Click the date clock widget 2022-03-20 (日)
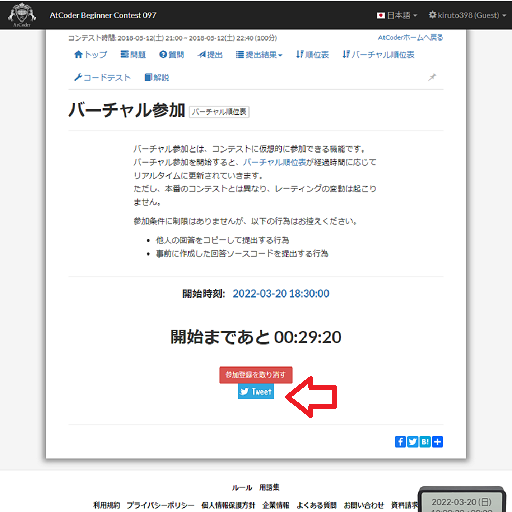Image resolution: width=512 pixels, height=512 pixels. click(x=462, y=500)
